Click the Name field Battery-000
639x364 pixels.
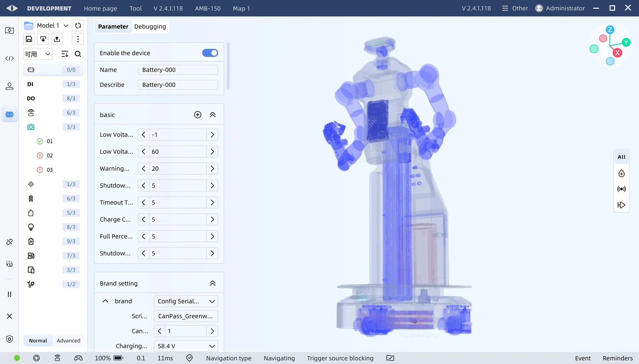178,70
